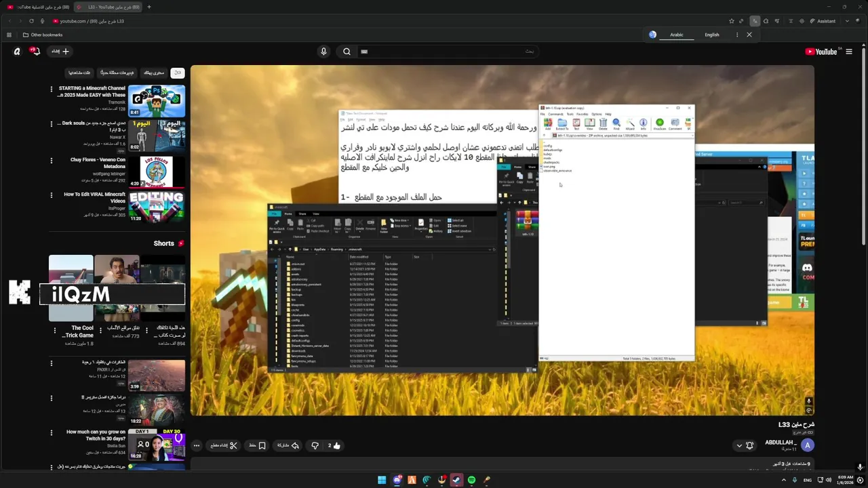Start voice search with microphone icon
868x488 pixels.
point(323,52)
